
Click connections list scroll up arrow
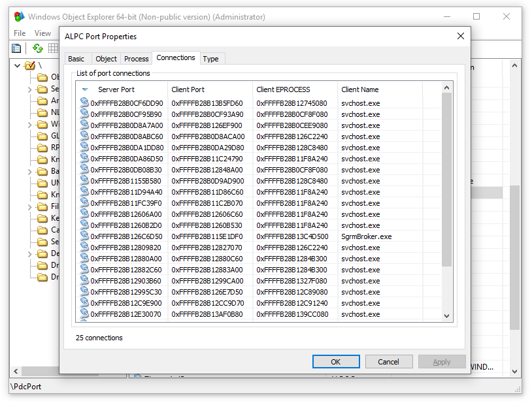click(x=447, y=88)
